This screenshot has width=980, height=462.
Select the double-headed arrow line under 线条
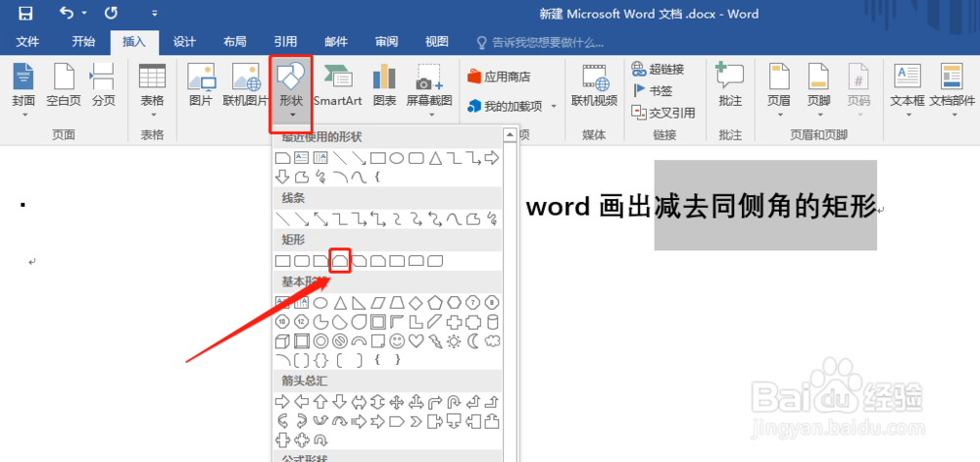[x=321, y=219]
